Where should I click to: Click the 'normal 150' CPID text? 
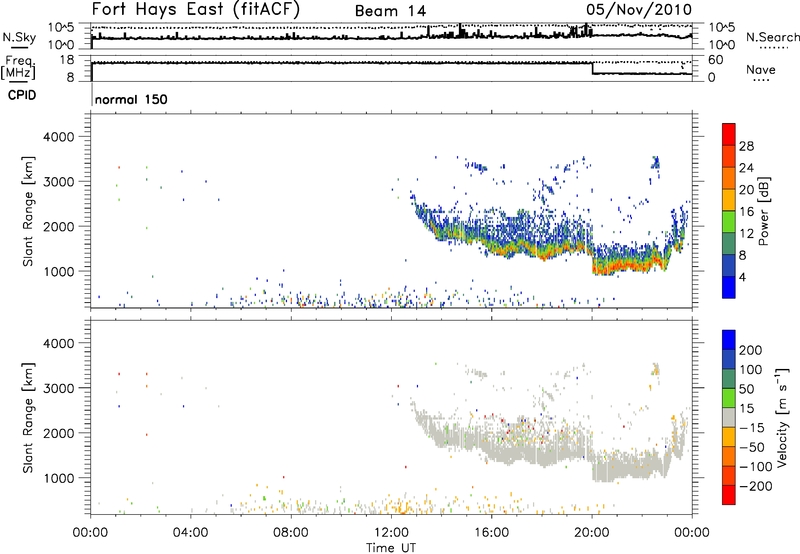click(x=131, y=99)
